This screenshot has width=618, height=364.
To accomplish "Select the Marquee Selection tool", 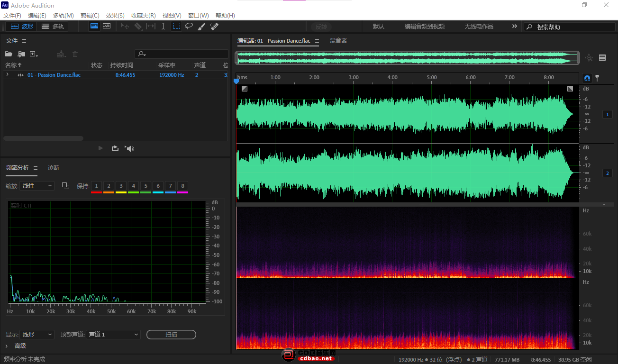I will point(176,27).
